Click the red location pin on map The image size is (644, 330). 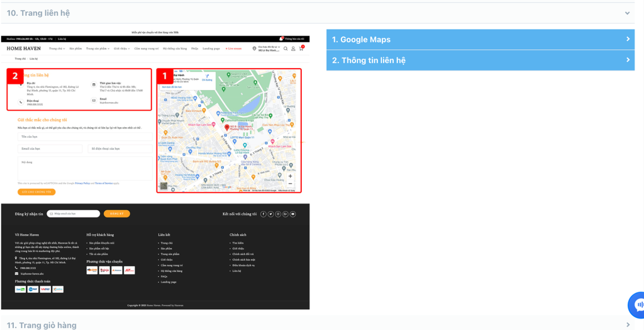227,128
